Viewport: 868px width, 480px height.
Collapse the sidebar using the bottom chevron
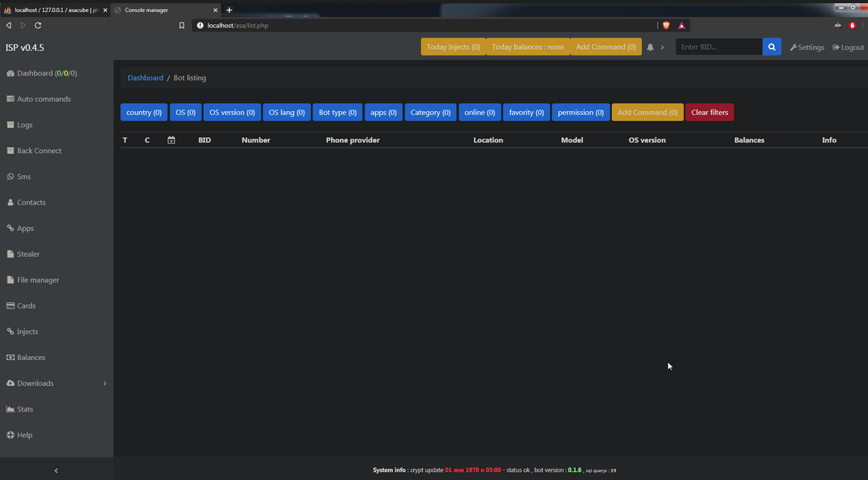56,470
